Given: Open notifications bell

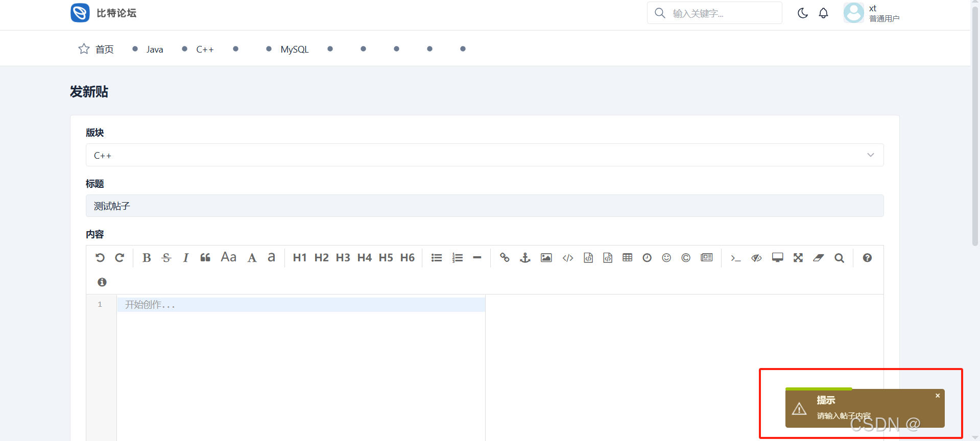Looking at the screenshot, I should tap(824, 13).
